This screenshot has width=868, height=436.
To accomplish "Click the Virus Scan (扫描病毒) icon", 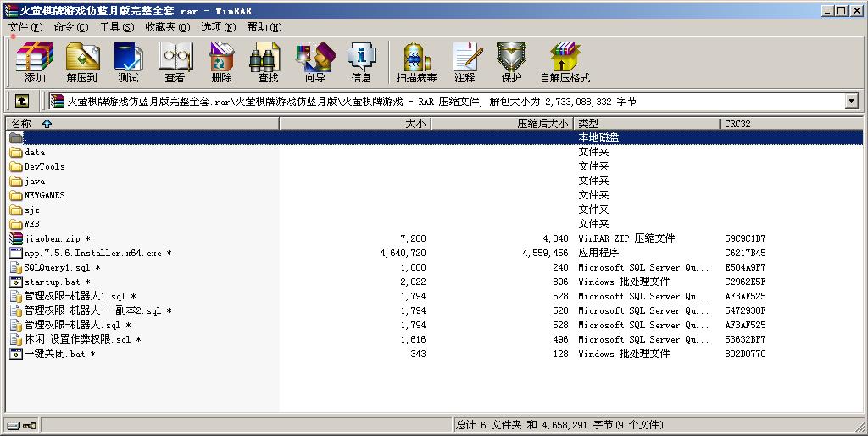I will [x=416, y=62].
